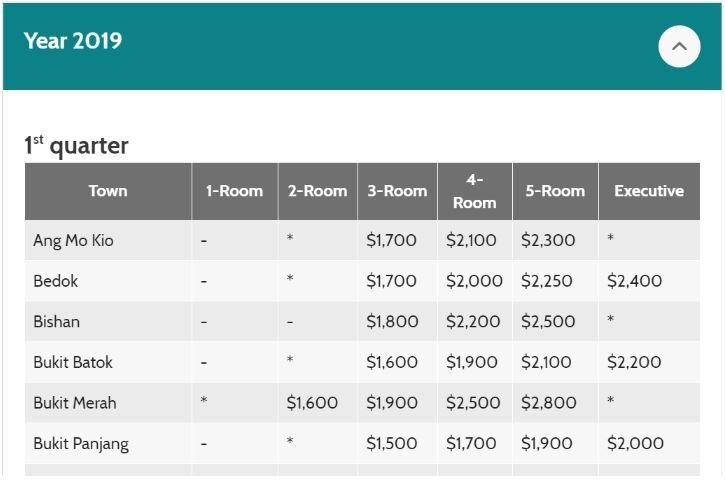Click Bedok Executive price $2,400

[x=634, y=281]
